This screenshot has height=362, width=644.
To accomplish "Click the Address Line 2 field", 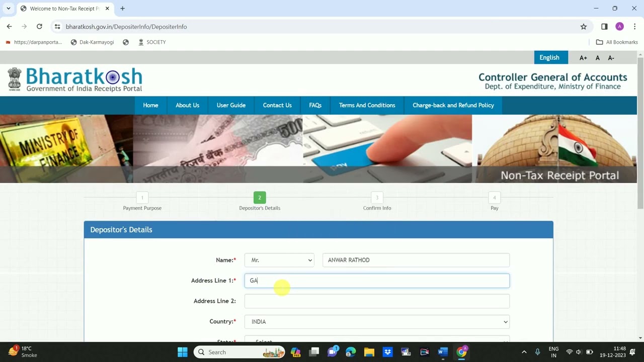I will [377, 301].
